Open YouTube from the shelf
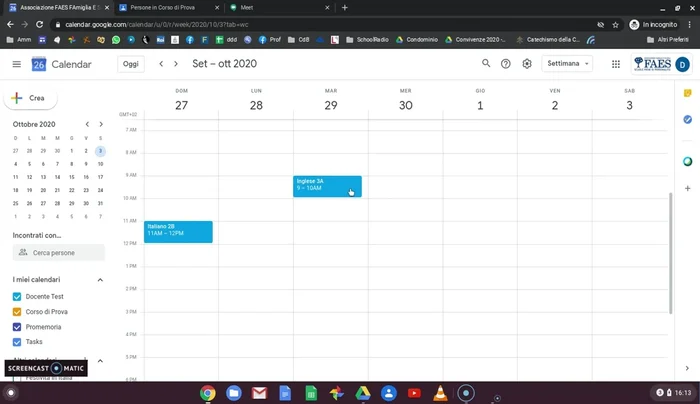Image resolution: width=700 pixels, height=404 pixels. coord(414,393)
